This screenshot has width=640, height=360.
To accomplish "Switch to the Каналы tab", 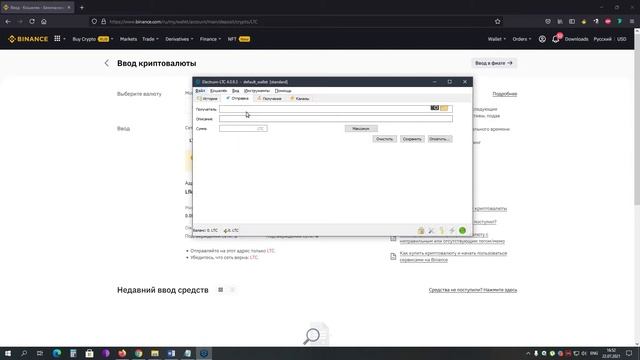I will pyautogui.click(x=300, y=98).
